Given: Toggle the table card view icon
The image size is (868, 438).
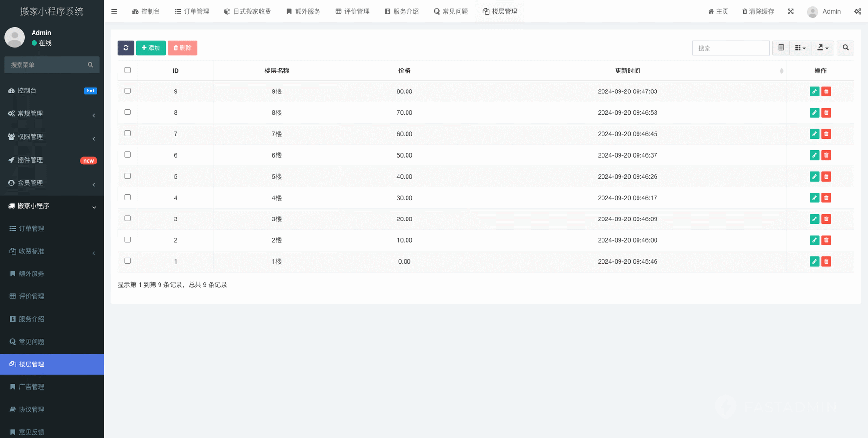Looking at the screenshot, I should (x=780, y=48).
